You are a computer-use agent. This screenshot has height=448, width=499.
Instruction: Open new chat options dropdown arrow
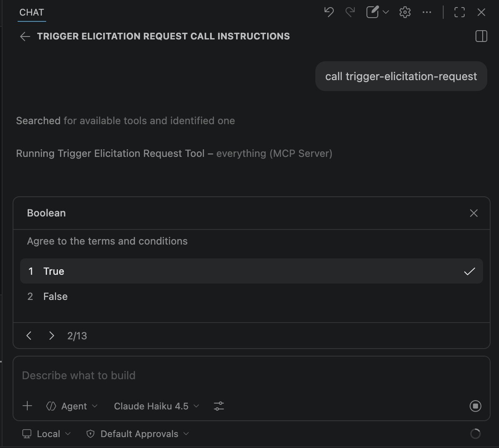point(386,13)
